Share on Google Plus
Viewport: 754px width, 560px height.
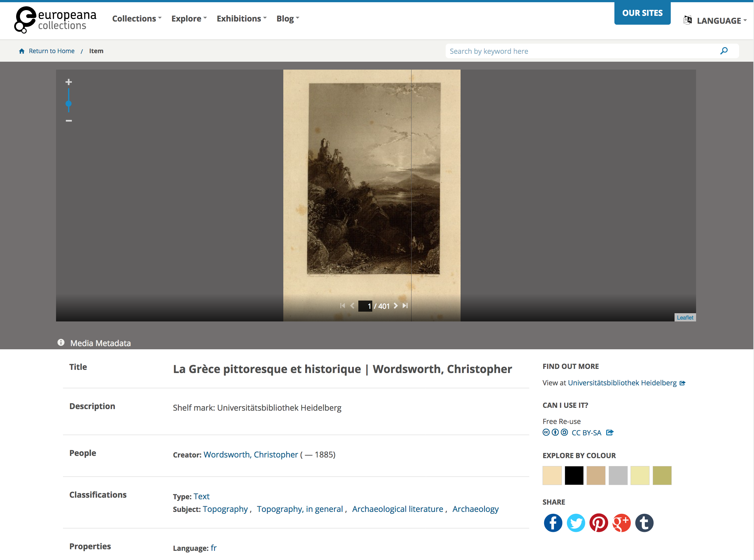(621, 523)
